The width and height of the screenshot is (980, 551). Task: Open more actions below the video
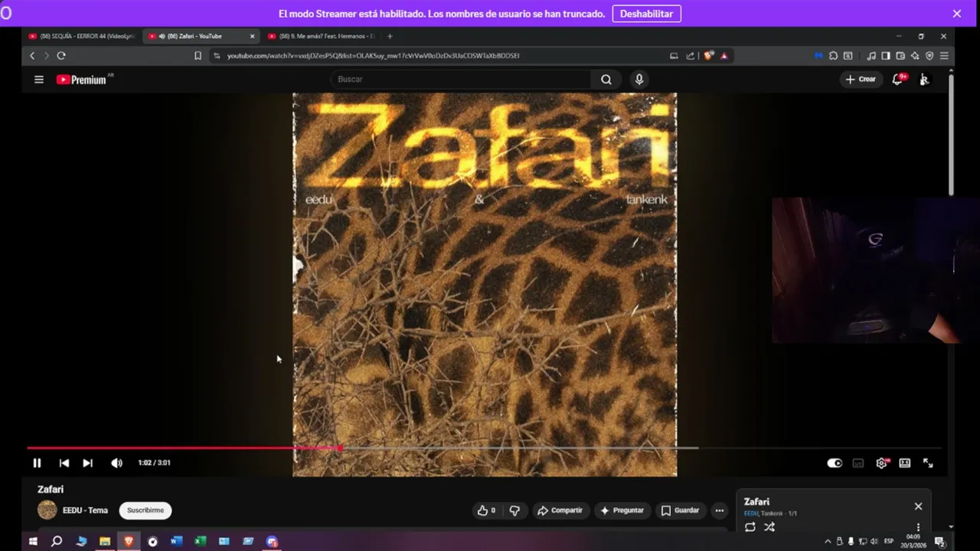pos(719,510)
